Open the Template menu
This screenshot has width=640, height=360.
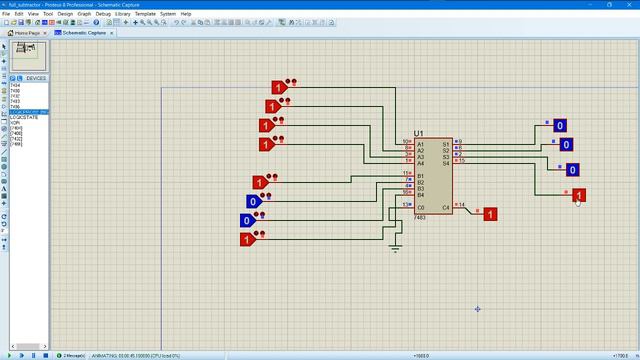pos(145,13)
